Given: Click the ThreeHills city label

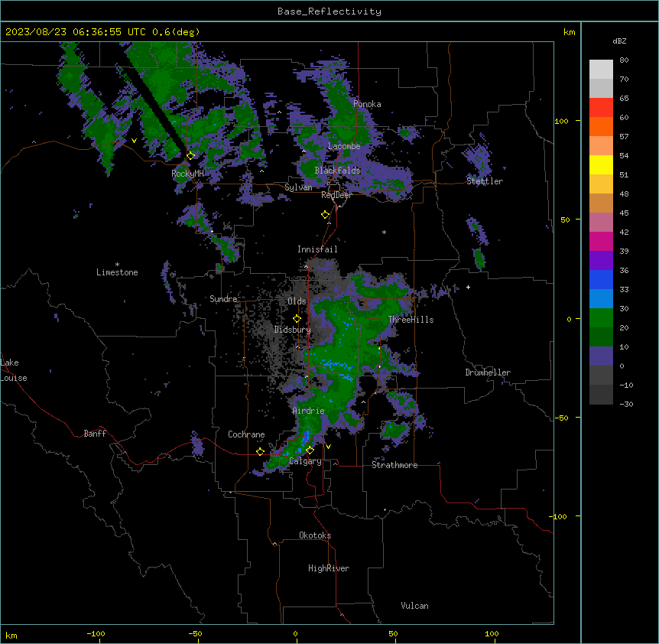Looking at the screenshot, I should [x=411, y=320].
